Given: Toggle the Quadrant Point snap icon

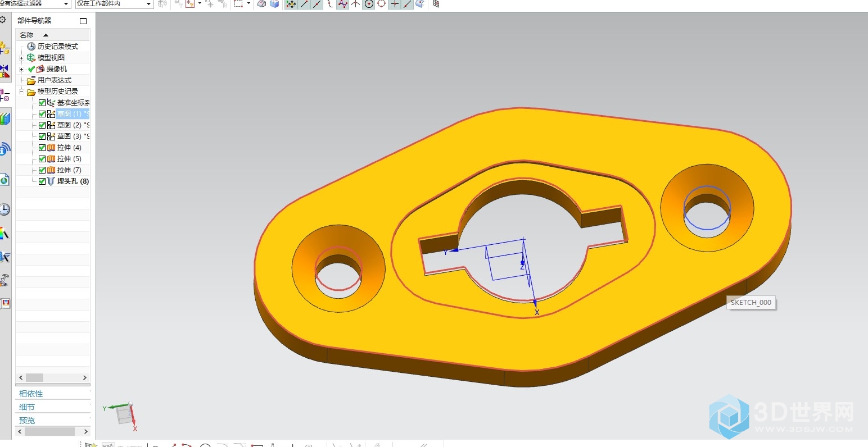Looking at the screenshot, I should pos(382,4).
